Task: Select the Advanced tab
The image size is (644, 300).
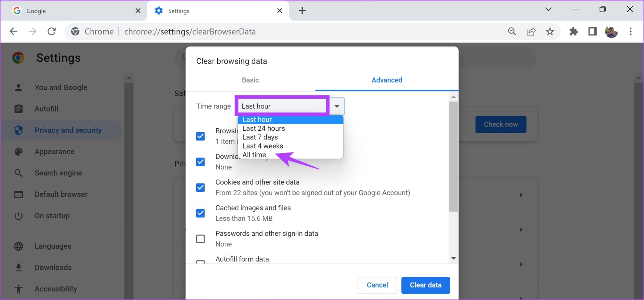Action: coord(387,80)
